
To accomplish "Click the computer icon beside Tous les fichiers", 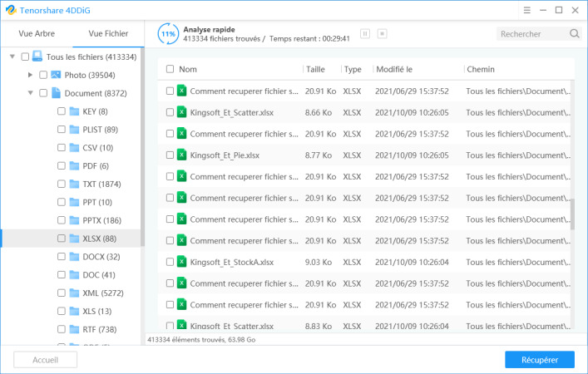I will (x=37, y=57).
